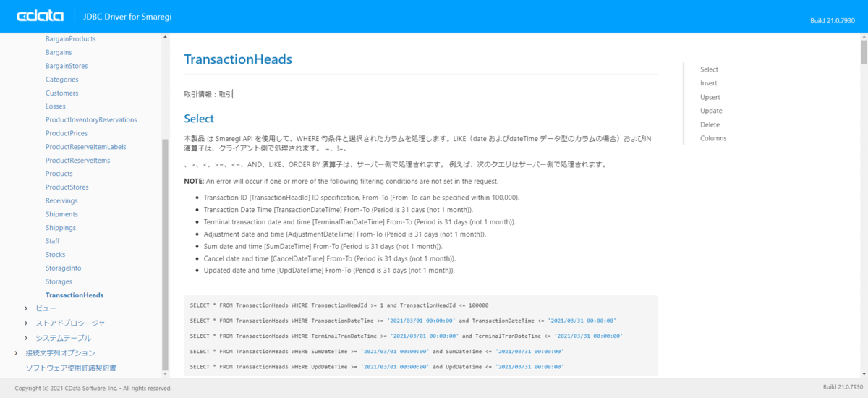Expand the 接続文字列オプション node arrow
868x398 pixels.
17,353
